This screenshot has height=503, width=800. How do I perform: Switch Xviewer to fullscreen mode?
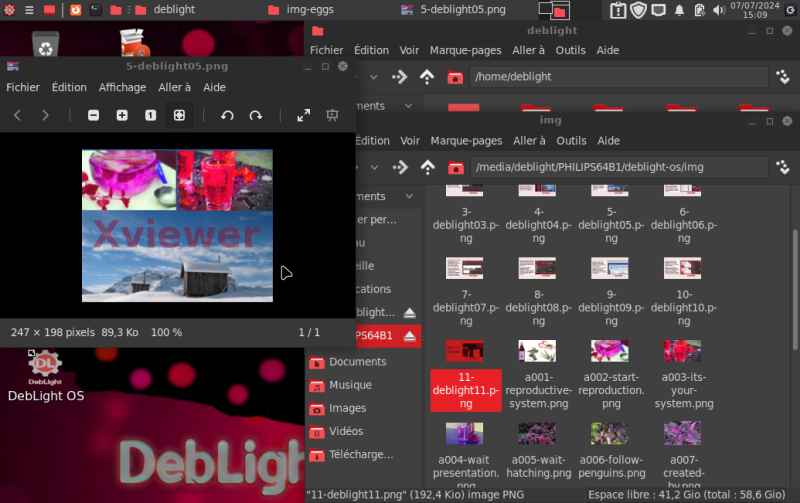tap(304, 115)
